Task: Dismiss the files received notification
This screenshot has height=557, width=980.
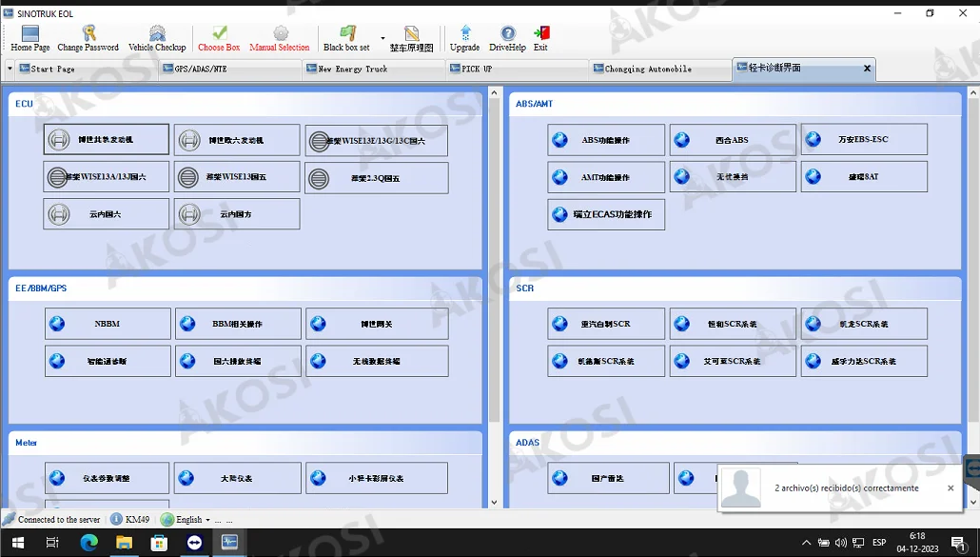Action: 951,488
